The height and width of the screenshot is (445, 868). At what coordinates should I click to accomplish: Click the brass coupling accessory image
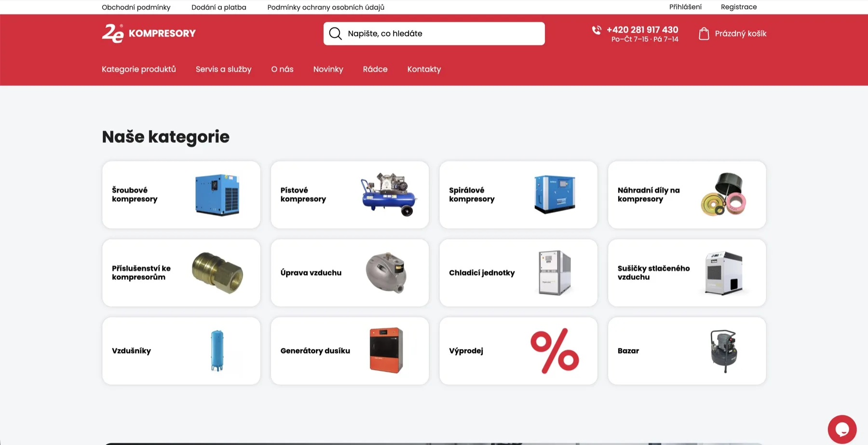click(217, 273)
